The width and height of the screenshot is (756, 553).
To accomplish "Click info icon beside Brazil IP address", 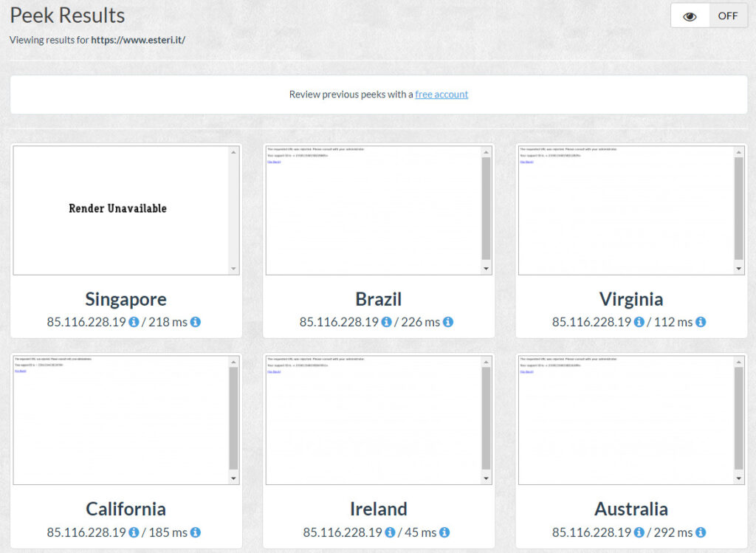I will 386,323.
